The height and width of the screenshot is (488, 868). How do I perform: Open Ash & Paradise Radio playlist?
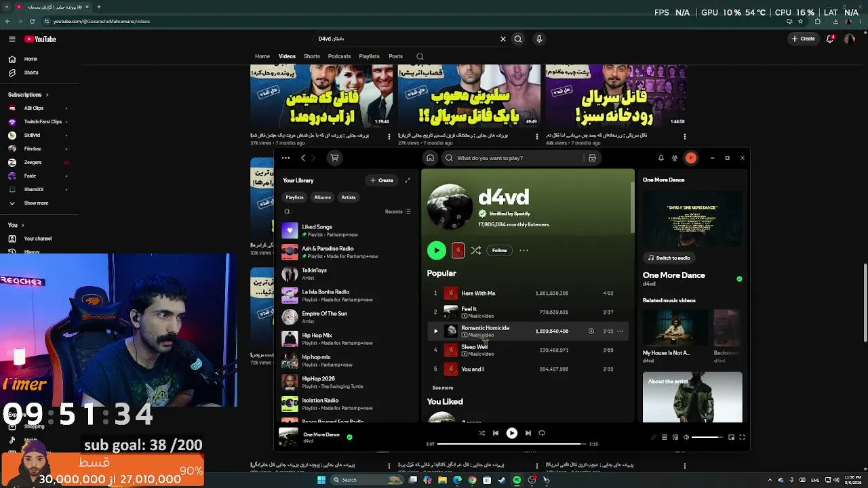347,252
